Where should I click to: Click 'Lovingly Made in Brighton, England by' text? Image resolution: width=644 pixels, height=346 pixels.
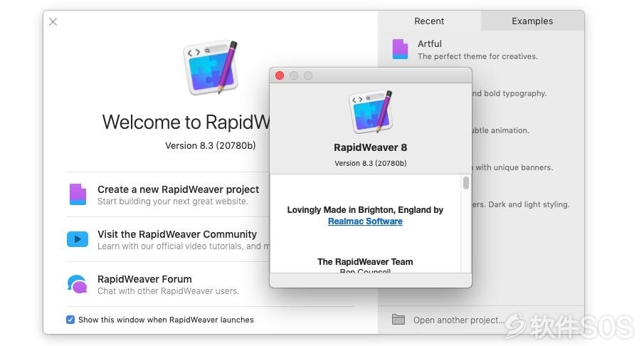point(365,210)
